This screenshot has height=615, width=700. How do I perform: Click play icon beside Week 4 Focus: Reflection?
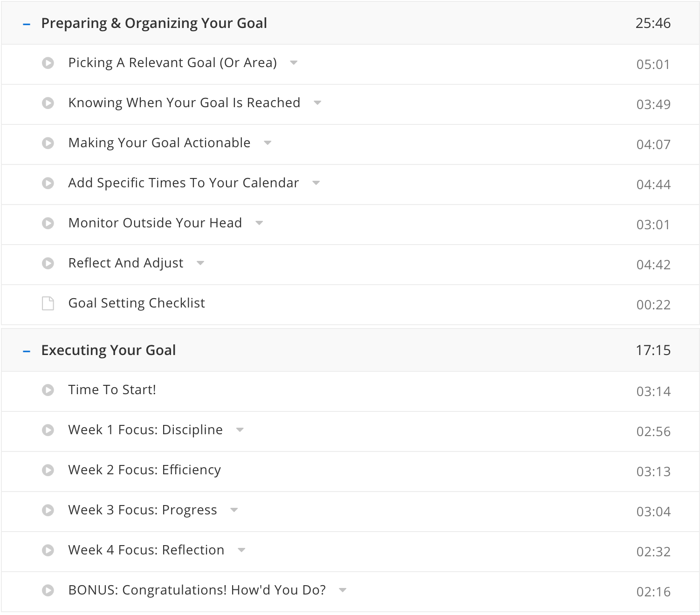point(48,550)
